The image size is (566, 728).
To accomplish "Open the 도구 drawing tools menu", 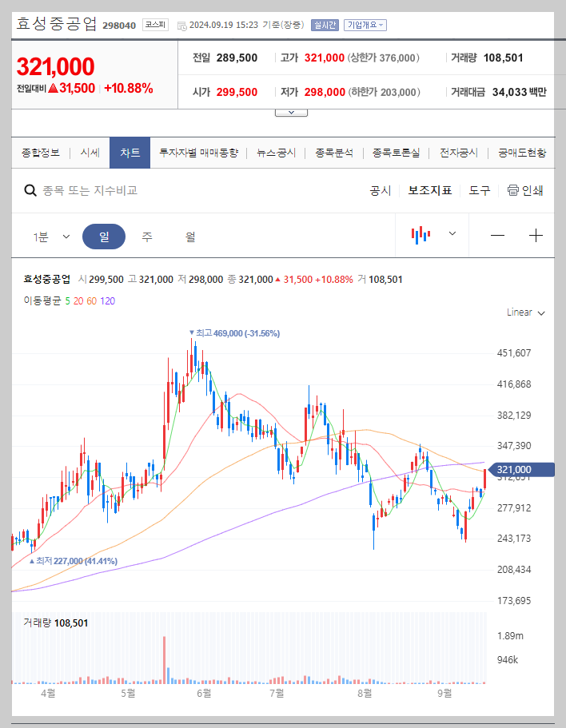I will pos(478,191).
